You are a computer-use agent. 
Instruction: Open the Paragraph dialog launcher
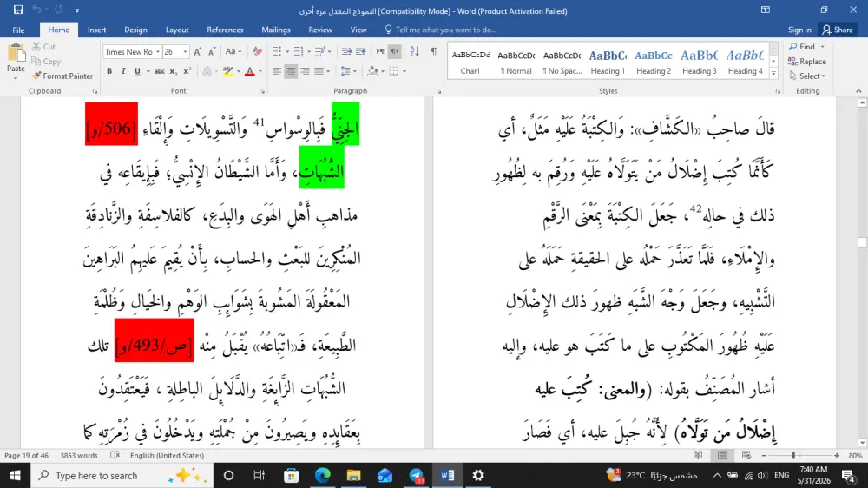coord(438,91)
